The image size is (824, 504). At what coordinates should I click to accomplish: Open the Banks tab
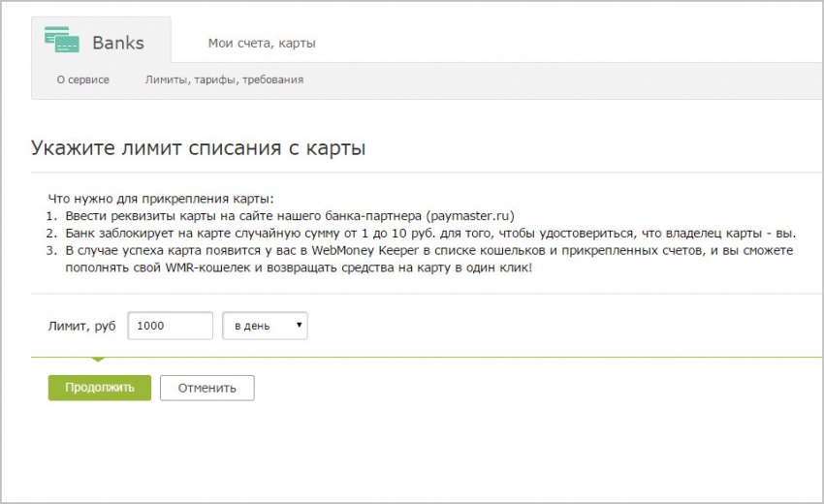tap(101, 40)
